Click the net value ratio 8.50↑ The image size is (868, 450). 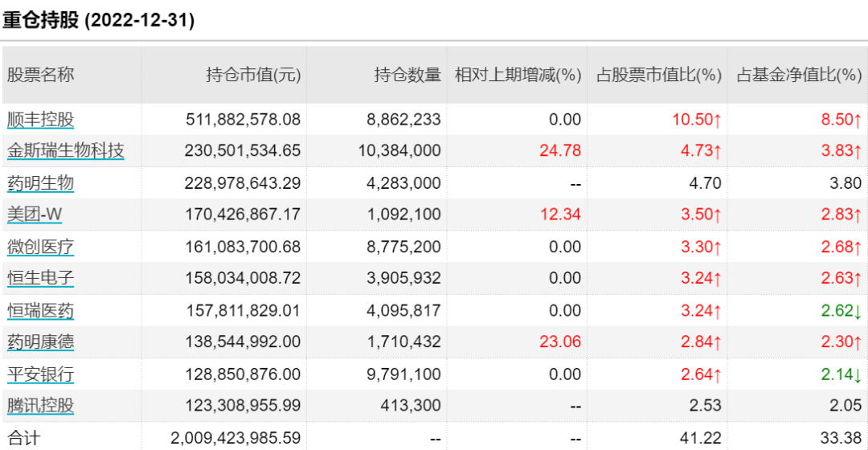pos(841,119)
